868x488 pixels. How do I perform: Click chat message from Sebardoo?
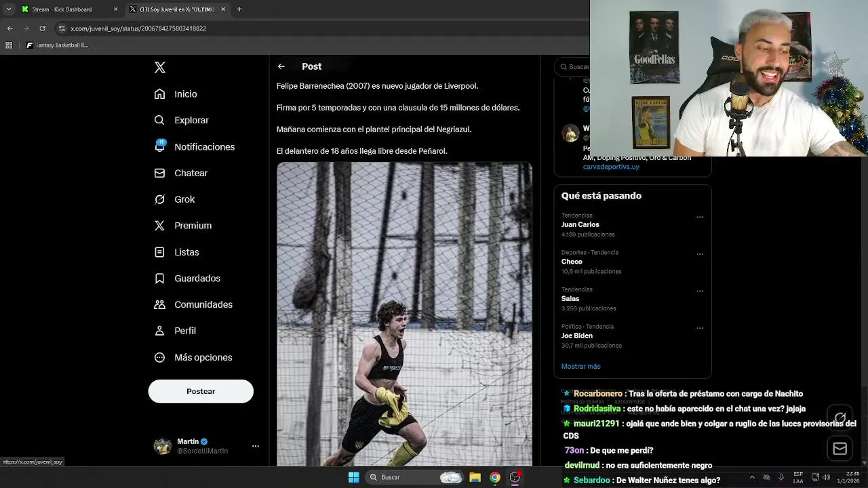click(642, 480)
